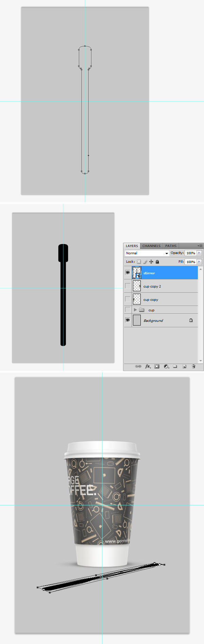Image resolution: width=204 pixels, height=644 pixels.
Task: Click the link layers icon
Action: (138, 366)
